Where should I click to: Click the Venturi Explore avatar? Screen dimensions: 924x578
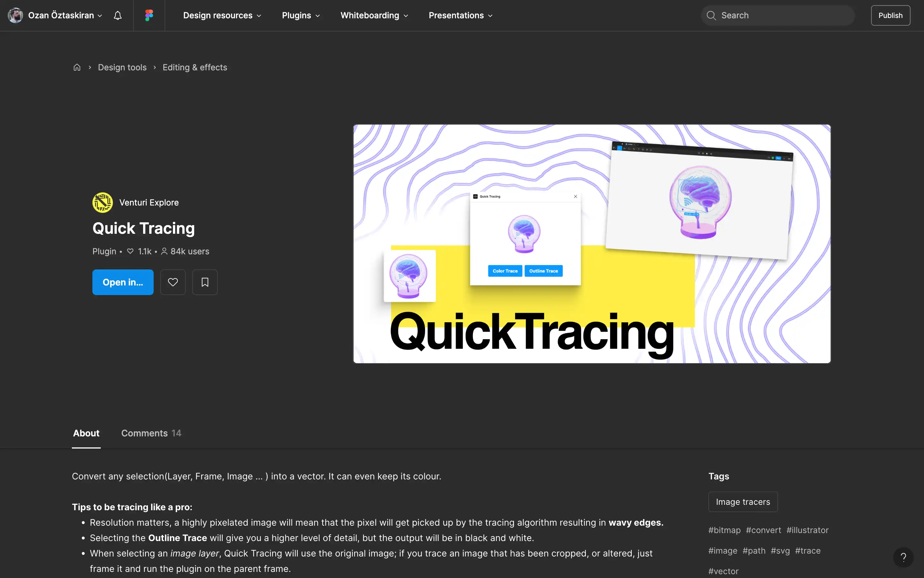pyautogui.click(x=102, y=202)
